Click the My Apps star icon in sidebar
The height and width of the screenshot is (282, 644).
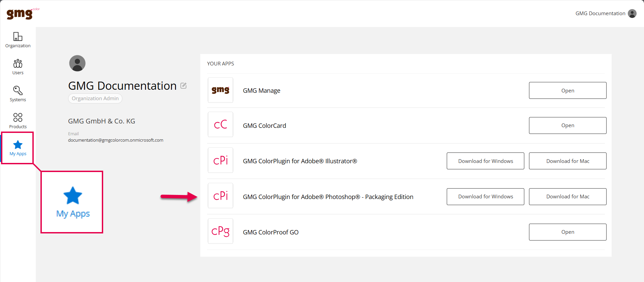point(18,145)
